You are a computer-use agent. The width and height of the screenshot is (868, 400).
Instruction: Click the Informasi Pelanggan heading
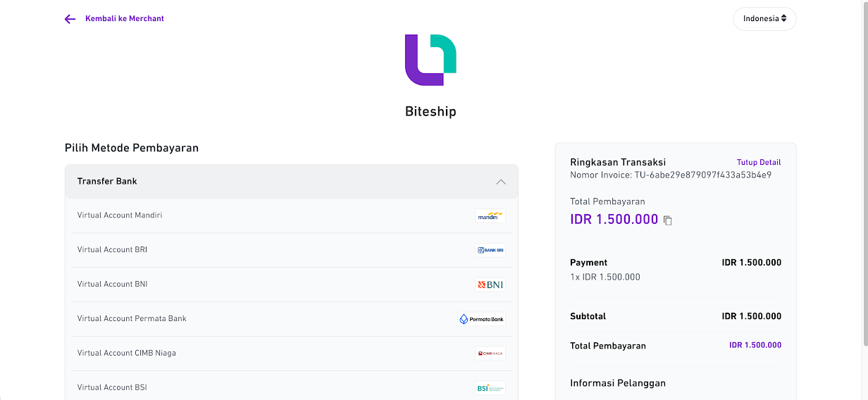618,383
